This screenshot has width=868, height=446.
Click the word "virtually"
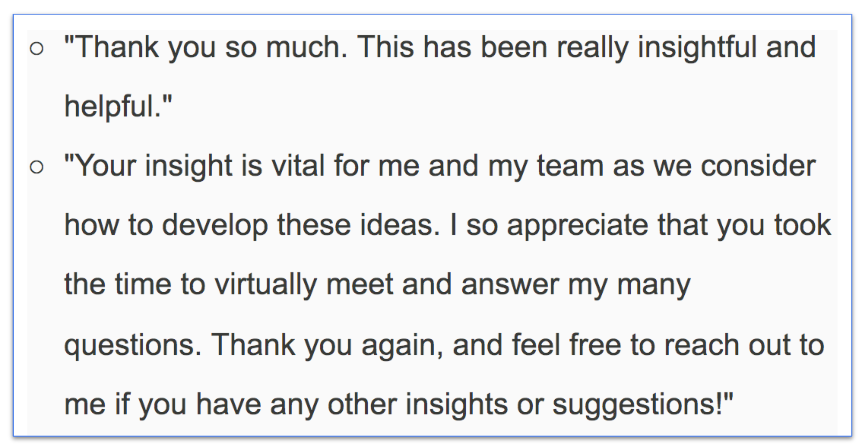point(266,285)
